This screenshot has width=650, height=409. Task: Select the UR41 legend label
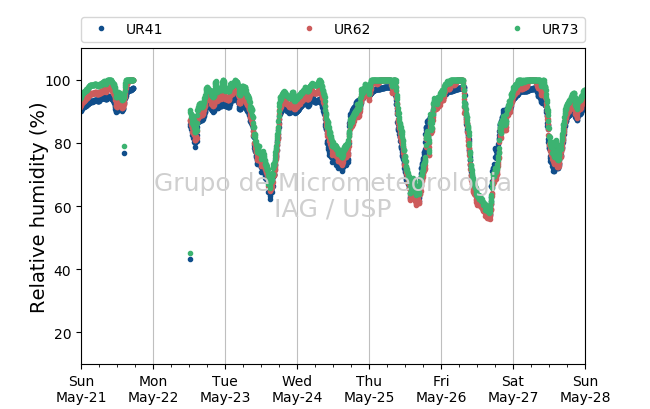[x=144, y=29]
